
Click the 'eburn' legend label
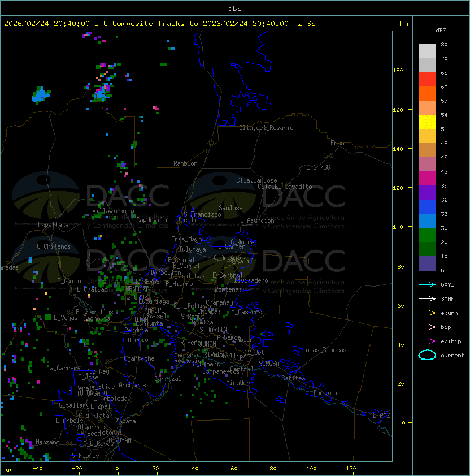[x=449, y=313]
